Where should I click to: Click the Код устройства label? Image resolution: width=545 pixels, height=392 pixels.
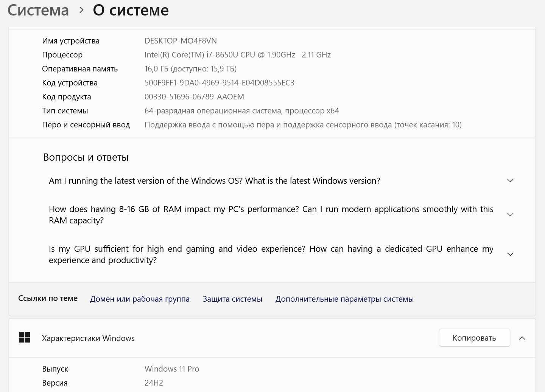[70, 83]
